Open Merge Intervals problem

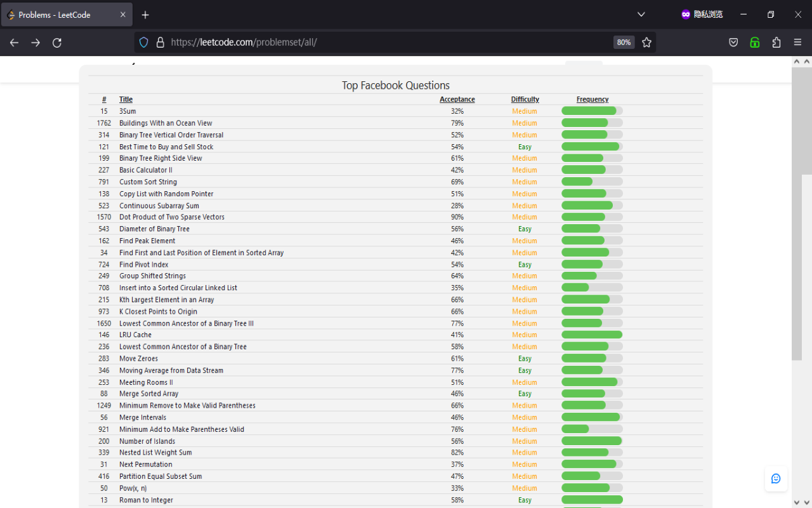143,417
